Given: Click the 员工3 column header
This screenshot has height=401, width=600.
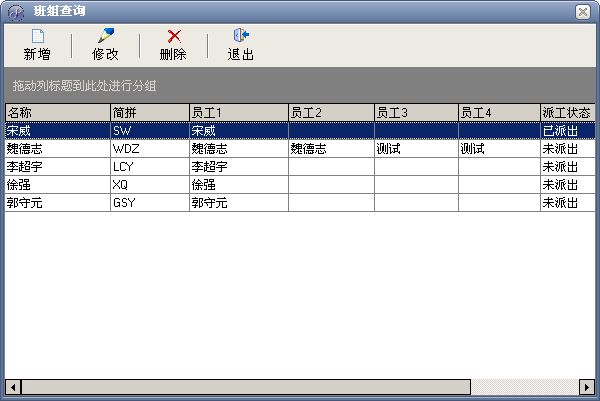Looking at the screenshot, I should (416, 112).
